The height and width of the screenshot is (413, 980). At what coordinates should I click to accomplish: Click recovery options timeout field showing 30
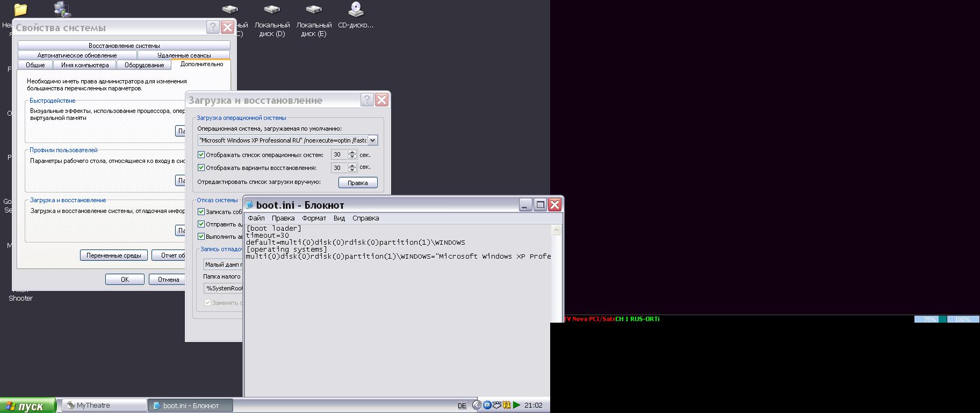(x=339, y=168)
